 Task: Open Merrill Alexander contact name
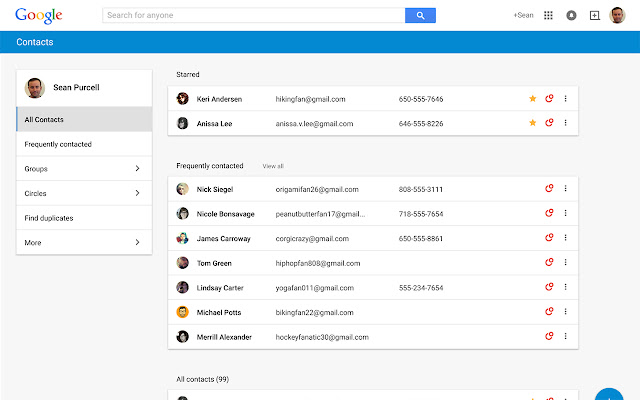[224, 337]
